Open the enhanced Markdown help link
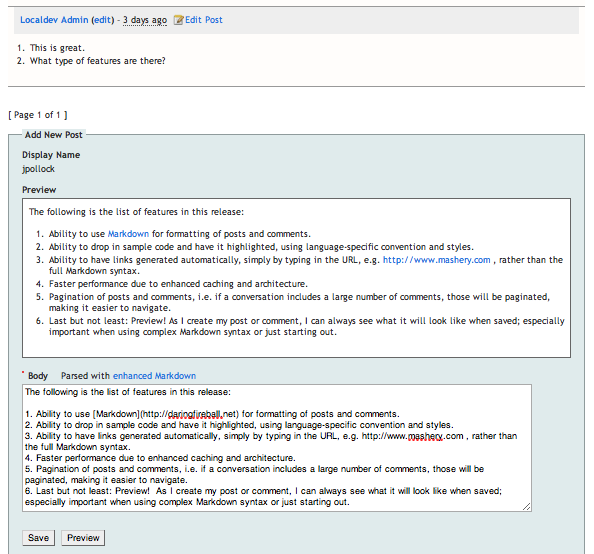 click(x=155, y=376)
